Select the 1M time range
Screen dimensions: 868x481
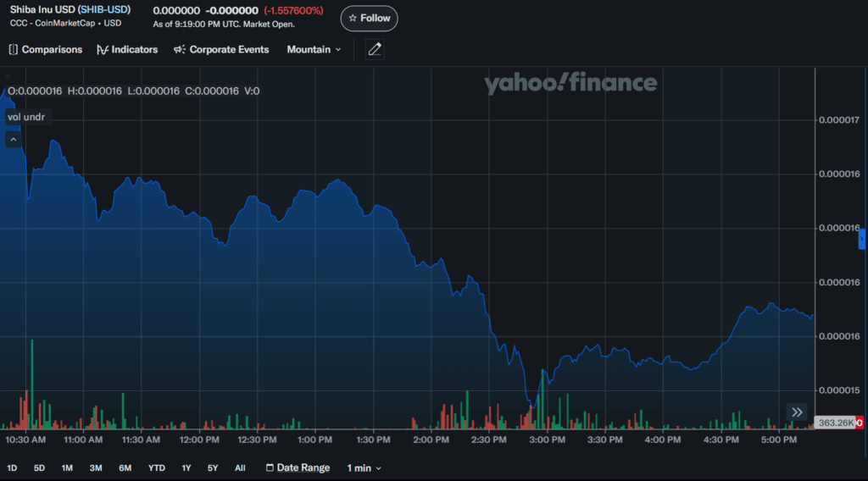tap(67, 467)
